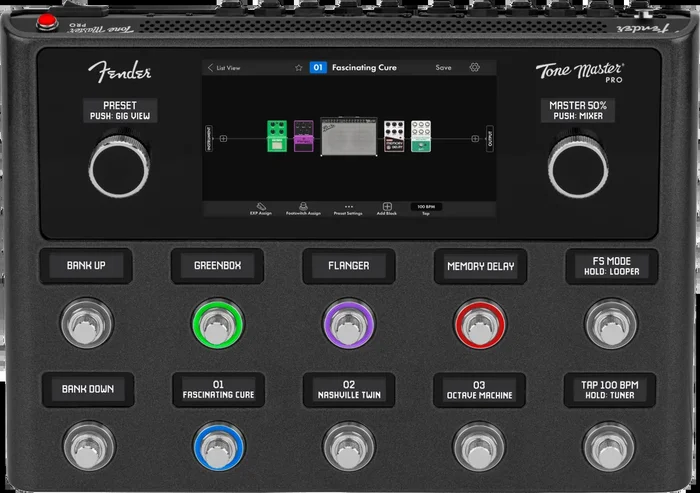700x493 pixels.
Task: Tap the Instrument input block
Action: pos(209,138)
